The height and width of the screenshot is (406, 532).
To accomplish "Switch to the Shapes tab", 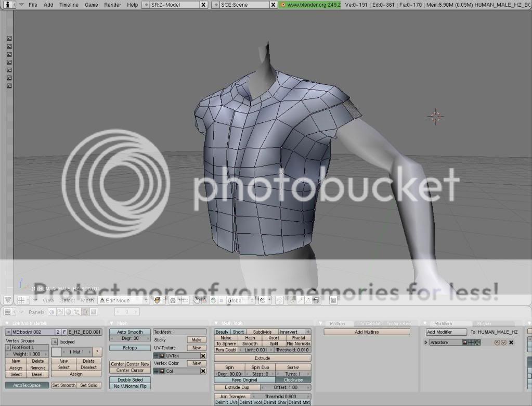I will click(x=484, y=324).
